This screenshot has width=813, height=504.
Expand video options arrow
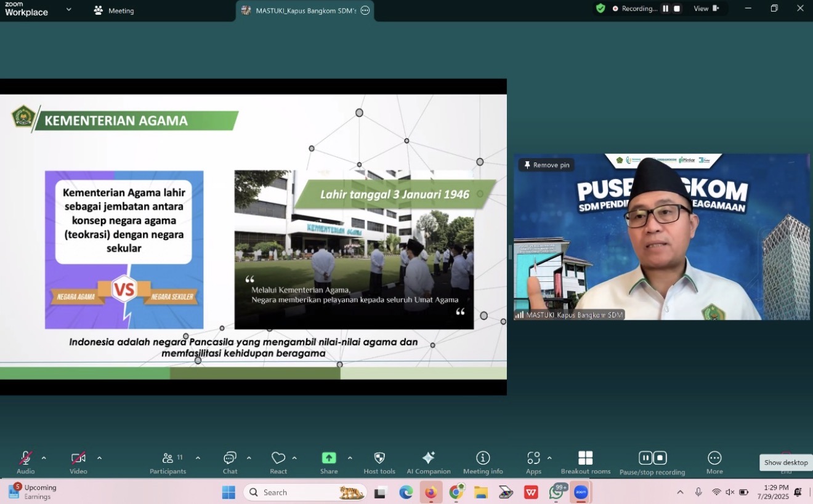99,458
